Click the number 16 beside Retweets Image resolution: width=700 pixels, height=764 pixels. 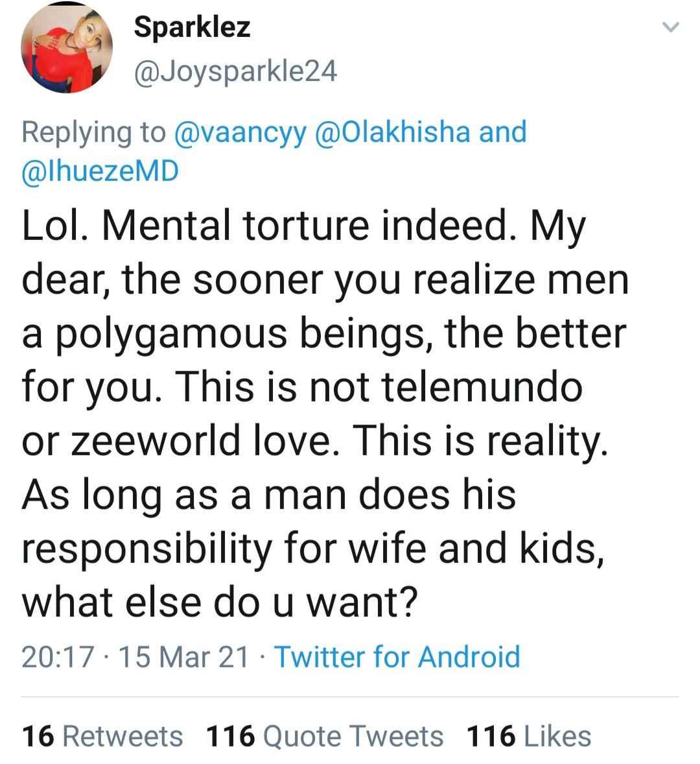click(38, 735)
